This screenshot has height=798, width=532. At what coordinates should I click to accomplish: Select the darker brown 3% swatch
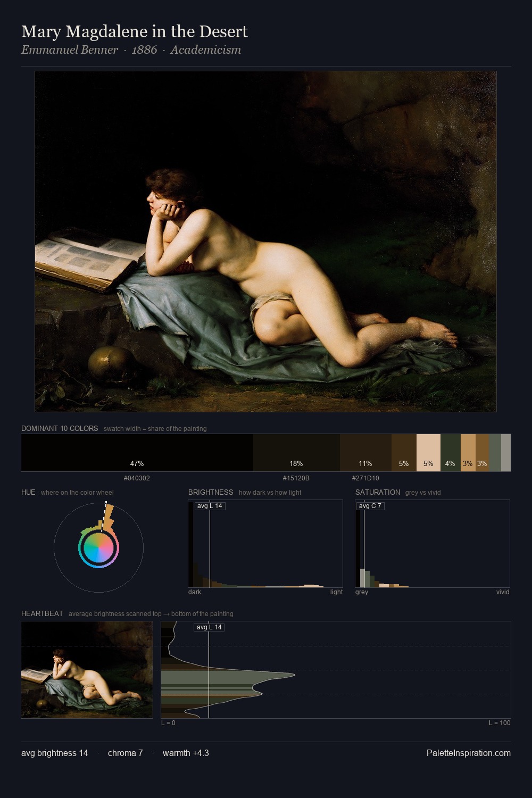(482, 453)
